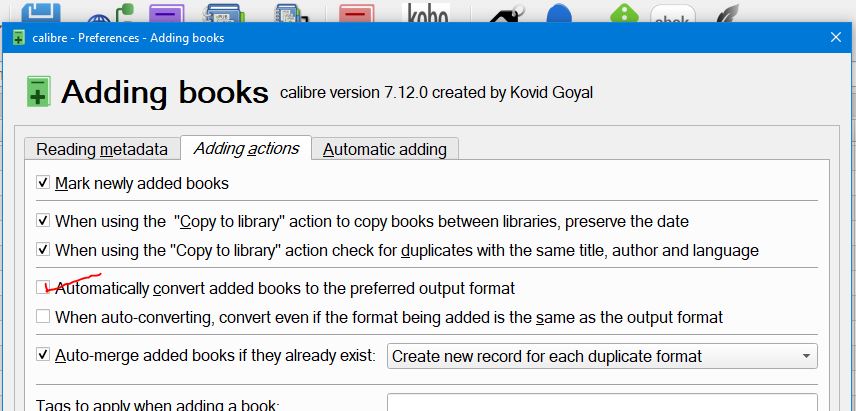Open the auto-merge duplicate handling dropdown

coord(602,356)
